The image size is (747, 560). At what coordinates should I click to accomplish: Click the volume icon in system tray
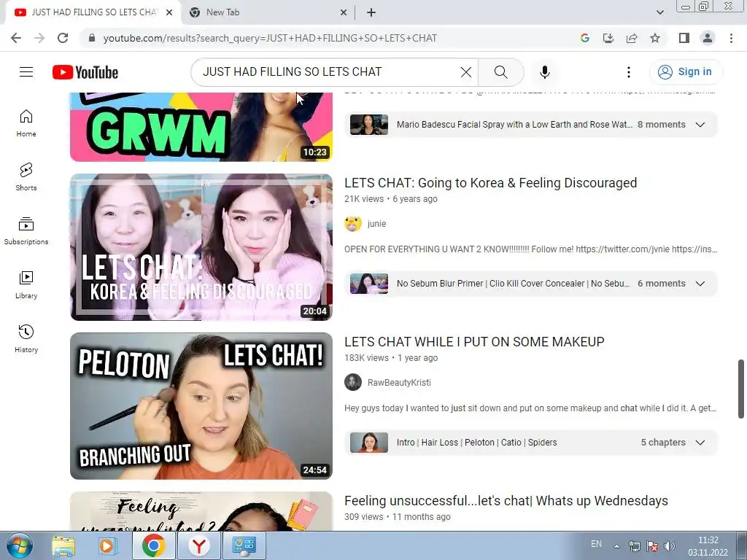(670, 545)
